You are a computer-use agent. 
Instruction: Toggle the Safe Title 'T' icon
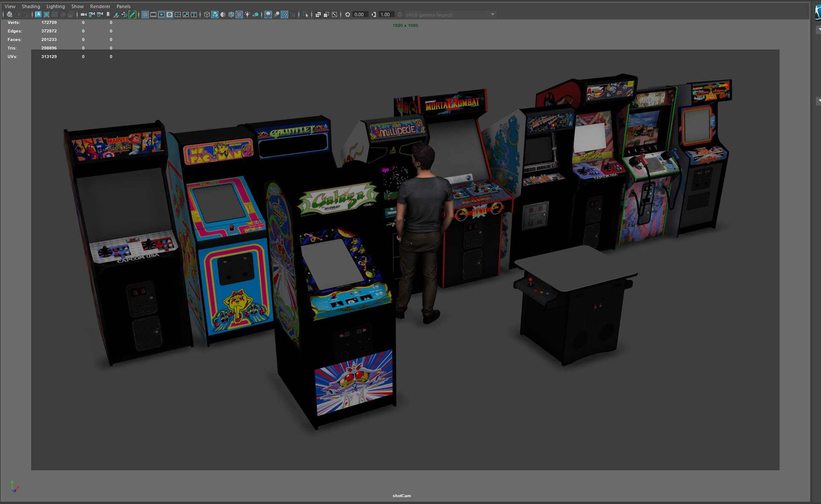(194, 15)
